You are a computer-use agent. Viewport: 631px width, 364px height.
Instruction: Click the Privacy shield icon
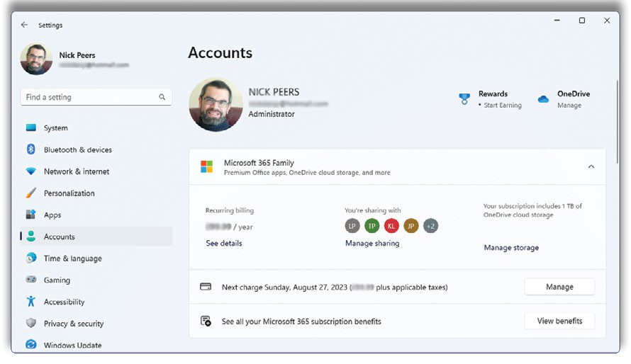point(31,323)
